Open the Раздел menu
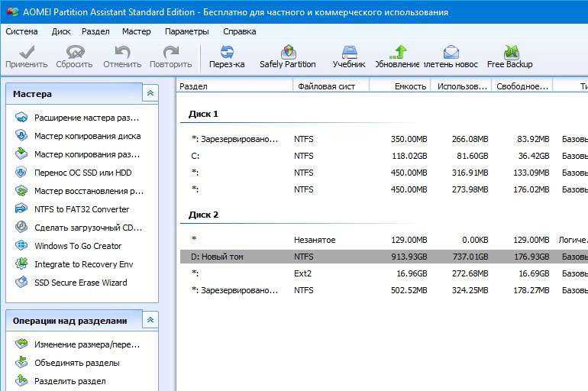 (x=95, y=31)
